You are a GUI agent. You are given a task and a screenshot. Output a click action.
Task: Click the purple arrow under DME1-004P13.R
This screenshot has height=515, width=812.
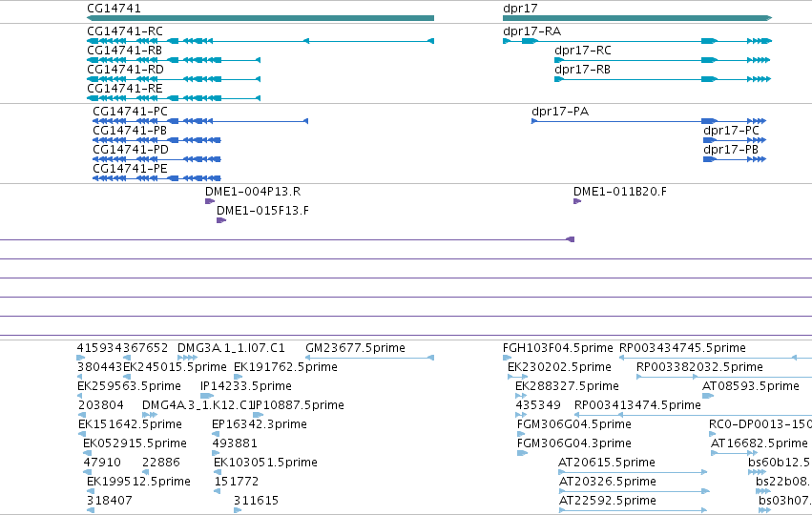coord(210,201)
